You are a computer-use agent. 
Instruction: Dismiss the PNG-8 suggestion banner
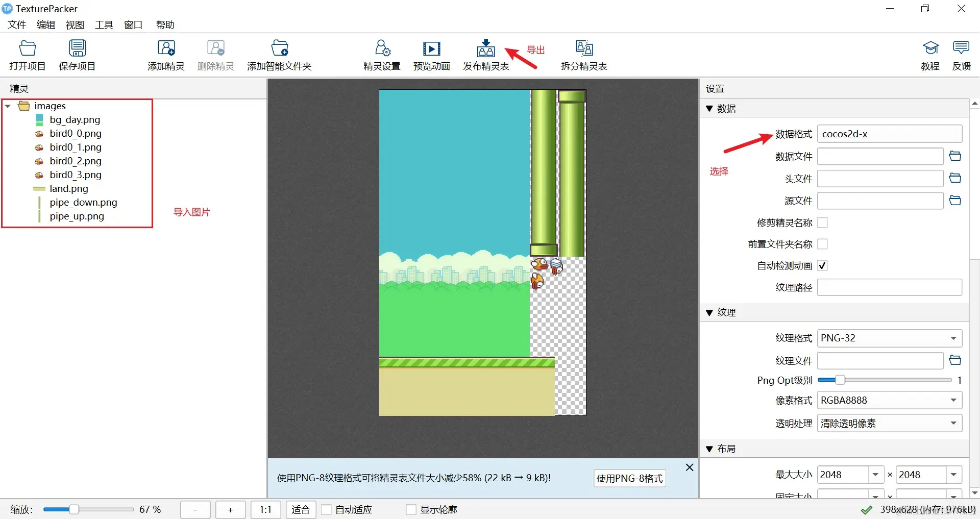point(690,467)
